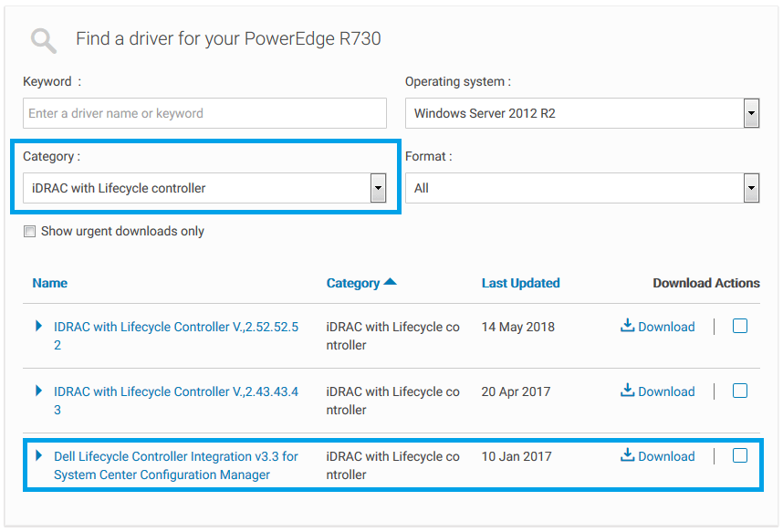This screenshot has width=783, height=532.
Task: Enable Show urgent downloads only
Action: coord(29,231)
